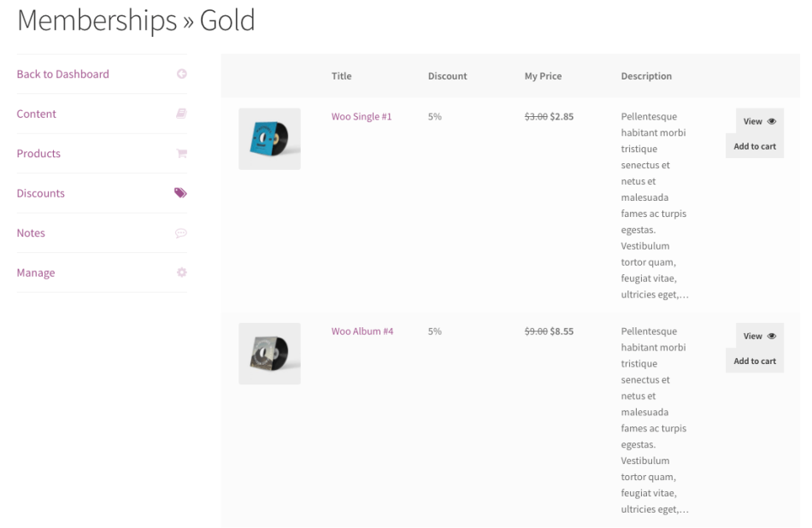
Task: Click the Discounts tag icon
Action: (x=179, y=192)
